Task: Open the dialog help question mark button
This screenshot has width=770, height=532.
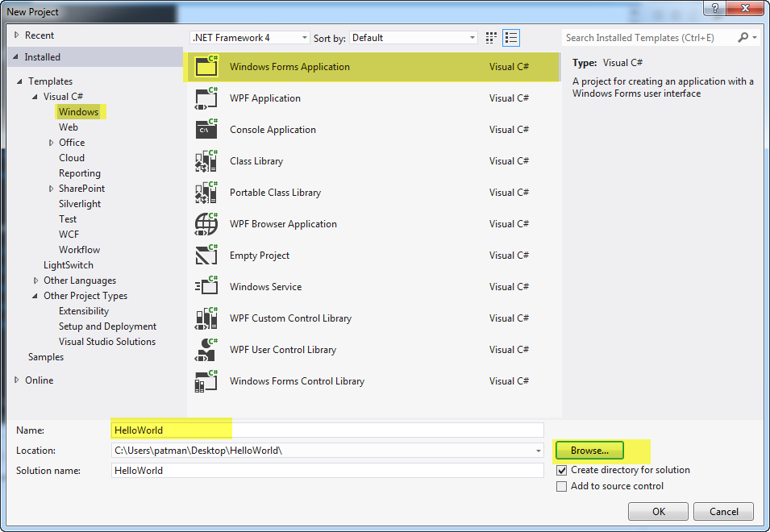Action: pyautogui.click(x=715, y=8)
